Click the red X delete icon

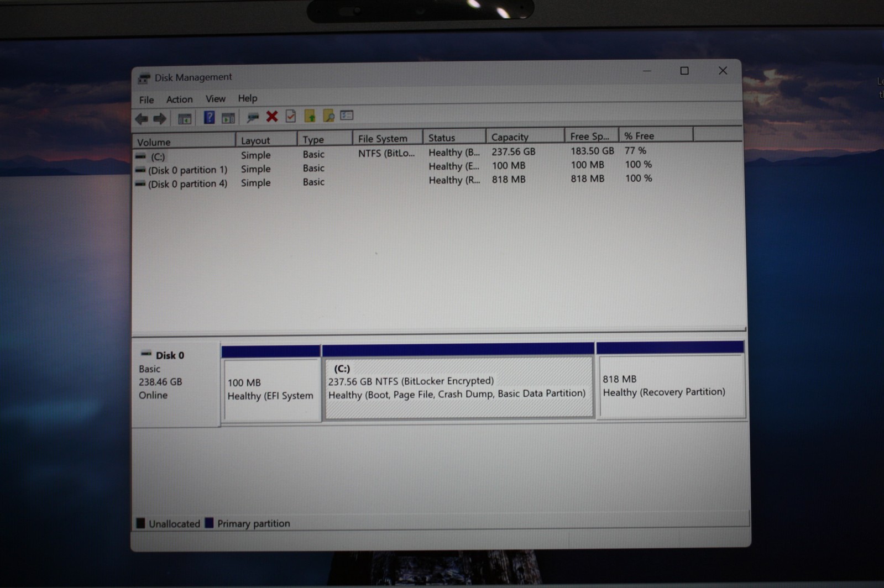coord(272,116)
